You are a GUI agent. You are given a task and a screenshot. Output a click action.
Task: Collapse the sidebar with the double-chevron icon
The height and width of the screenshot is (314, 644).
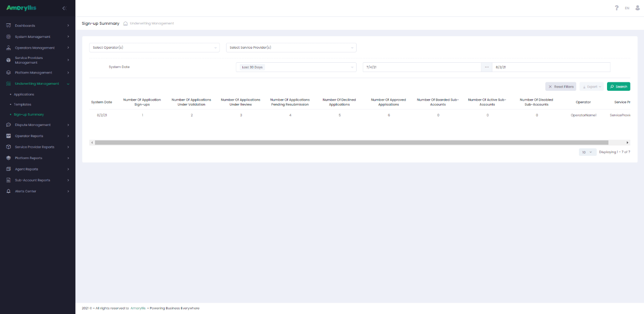[64, 8]
